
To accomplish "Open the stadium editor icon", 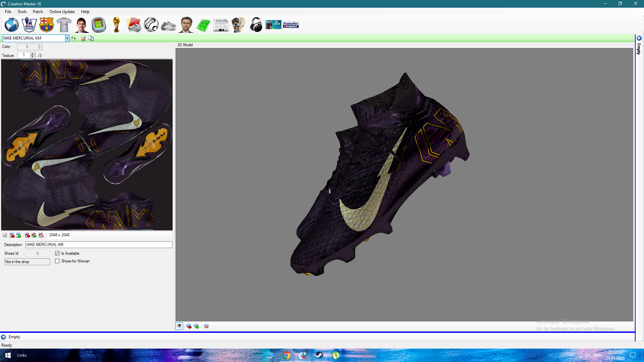I will (99, 25).
